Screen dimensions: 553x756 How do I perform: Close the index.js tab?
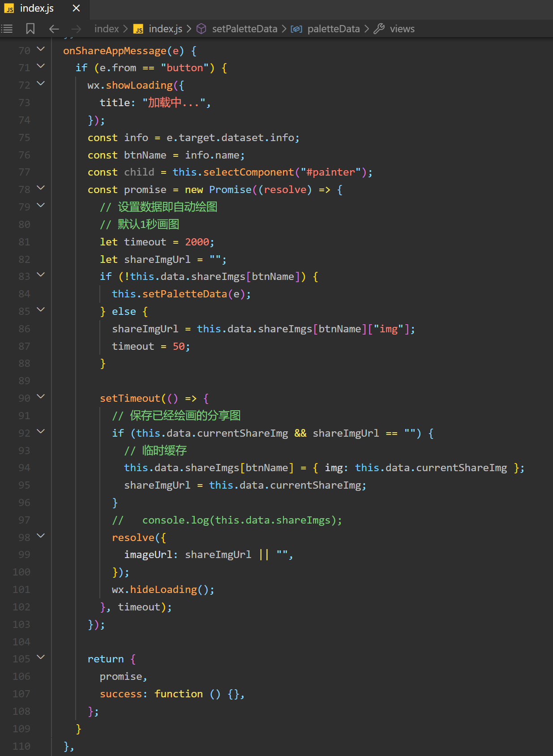(x=76, y=9)
